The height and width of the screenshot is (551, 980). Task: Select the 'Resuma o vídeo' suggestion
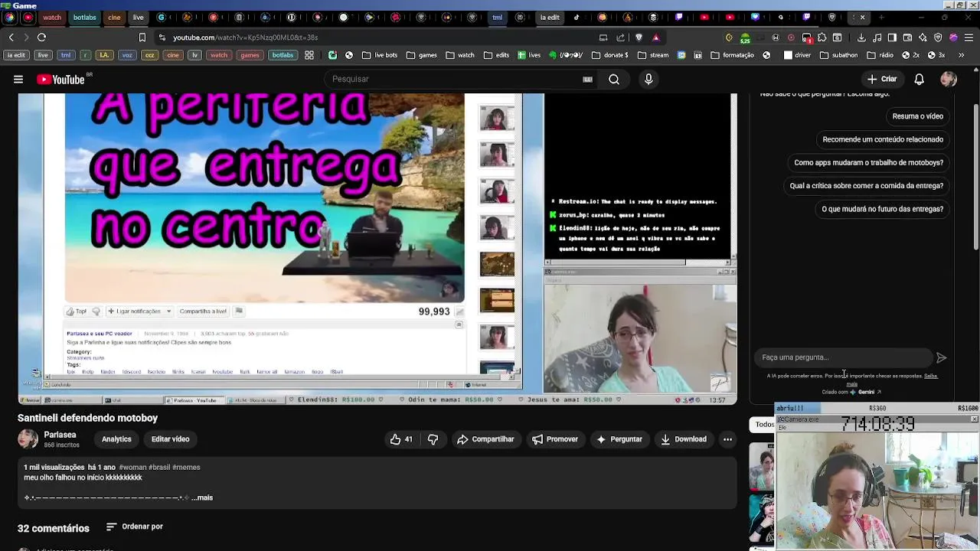[917, 116]
